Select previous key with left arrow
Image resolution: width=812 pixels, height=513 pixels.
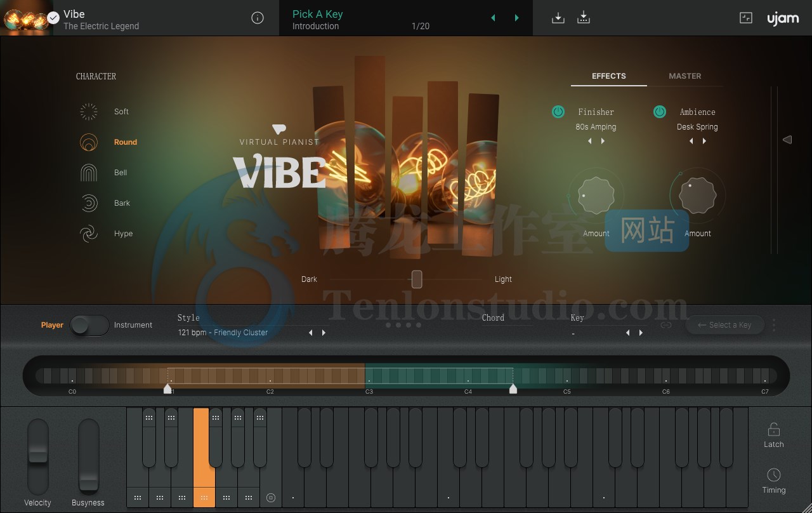628,333
